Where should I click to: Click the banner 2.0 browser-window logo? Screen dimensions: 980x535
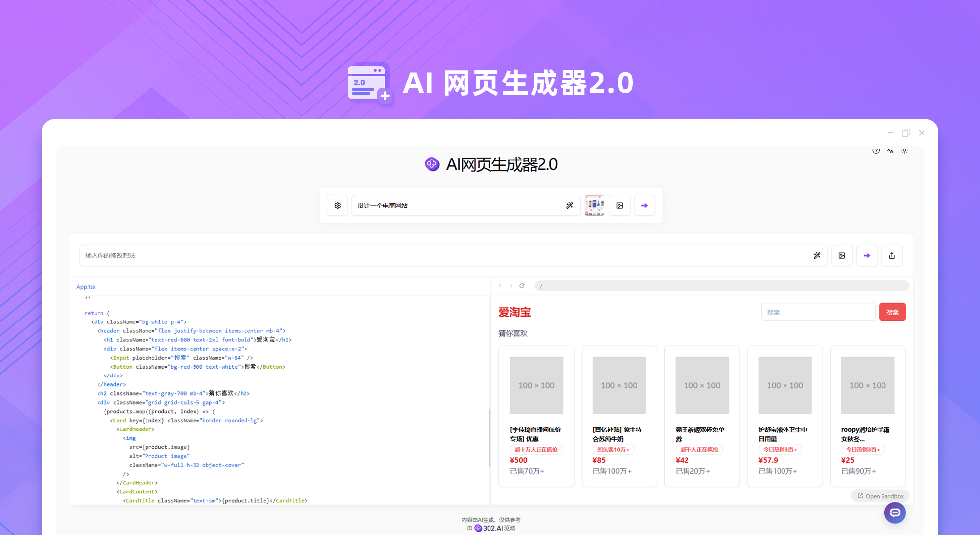pyautogui.click(x=370, y=83)
